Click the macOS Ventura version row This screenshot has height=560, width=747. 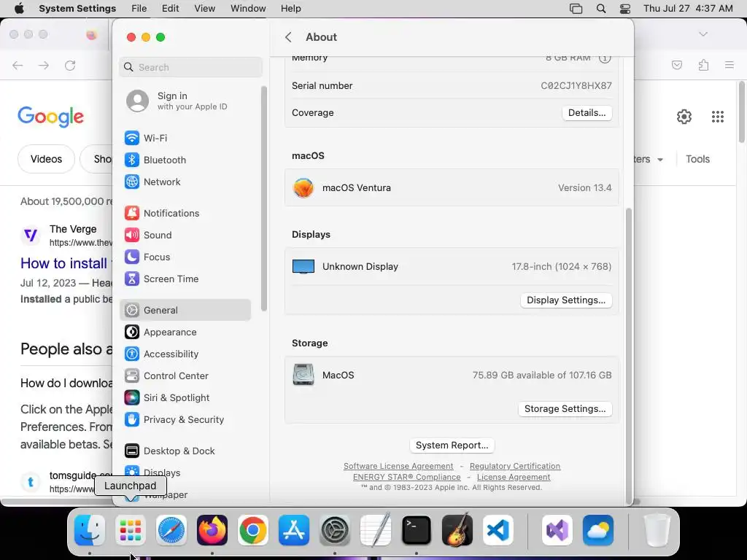pos(452,187)
